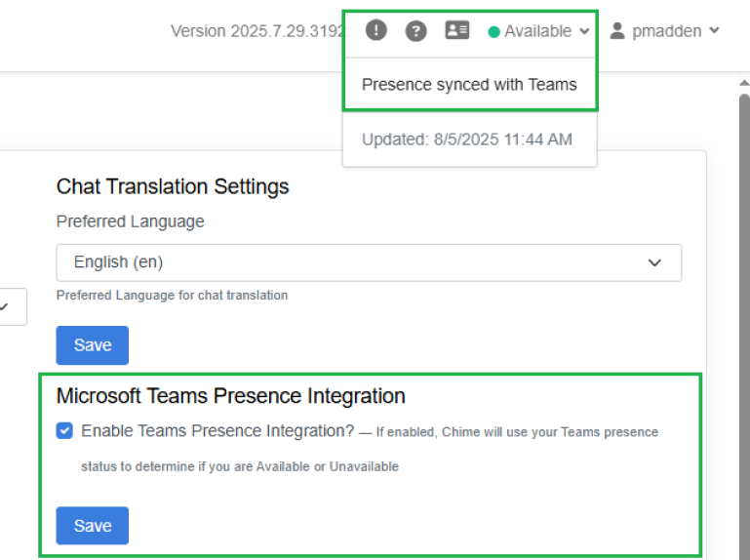Select 'Presence synced with Teams' menu entry
Viewport: 750px width, 560px height.
click(469, 85)
